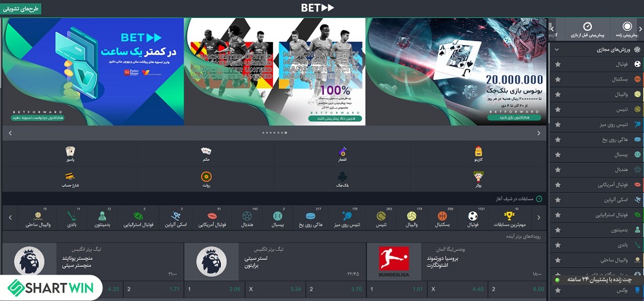
Task: Favorite هاکی روی یخ with its sidebar star
Action: [x=558, y=140]
